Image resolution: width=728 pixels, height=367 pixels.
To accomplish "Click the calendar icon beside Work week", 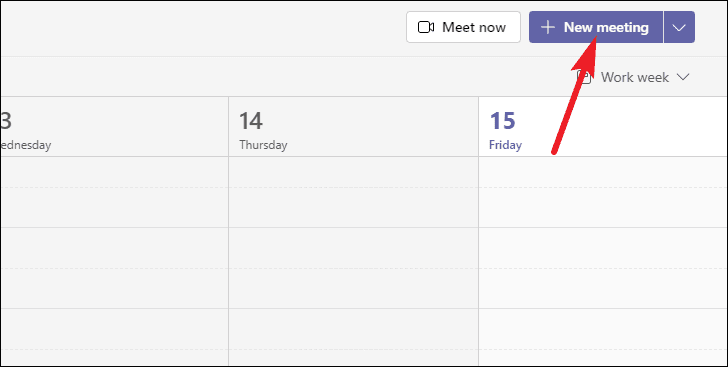I will (x=584, y=77).
